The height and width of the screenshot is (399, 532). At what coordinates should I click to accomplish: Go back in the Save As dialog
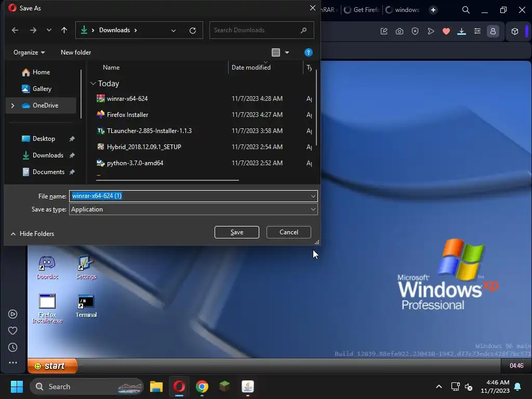(x=15, y=30)
